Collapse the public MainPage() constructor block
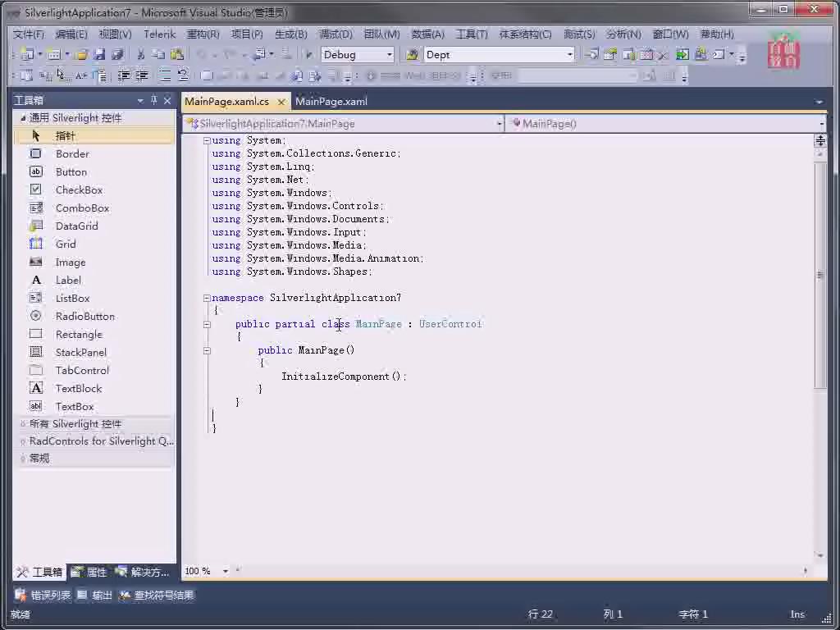 [x=207, y=350]
